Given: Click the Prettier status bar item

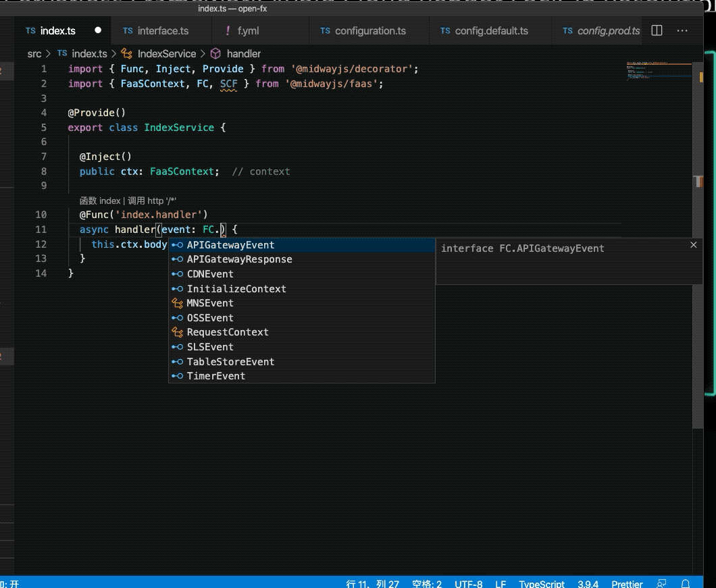Looking at the screenshot, I should 627,584.
